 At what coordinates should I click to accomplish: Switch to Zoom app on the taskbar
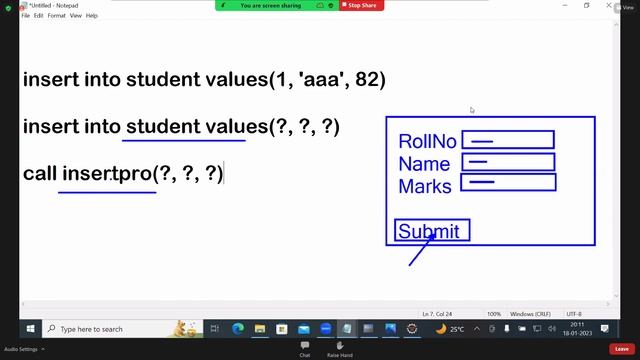[x=326, y=329]
